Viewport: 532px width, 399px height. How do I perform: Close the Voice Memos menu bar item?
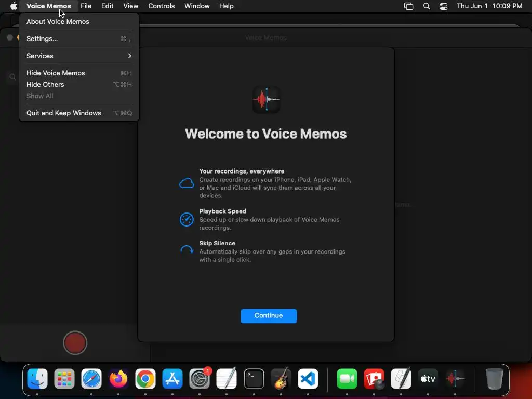(x=48, y=6)
